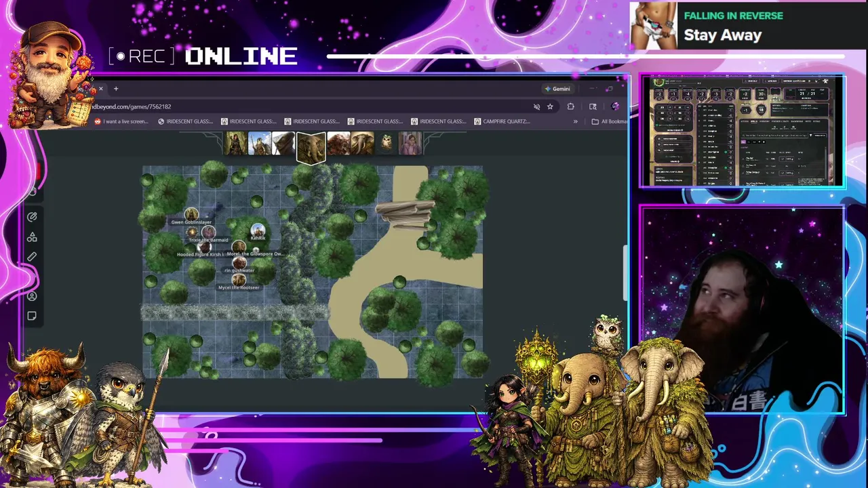Open the All Bookmarks folder
Viewport: 868px width, 488px height.
(609, 121)
